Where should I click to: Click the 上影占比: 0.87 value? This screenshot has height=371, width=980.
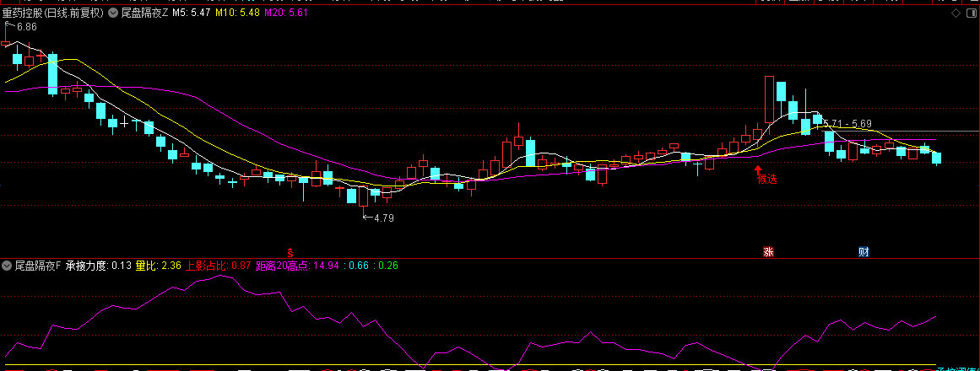tap(219, 266)
